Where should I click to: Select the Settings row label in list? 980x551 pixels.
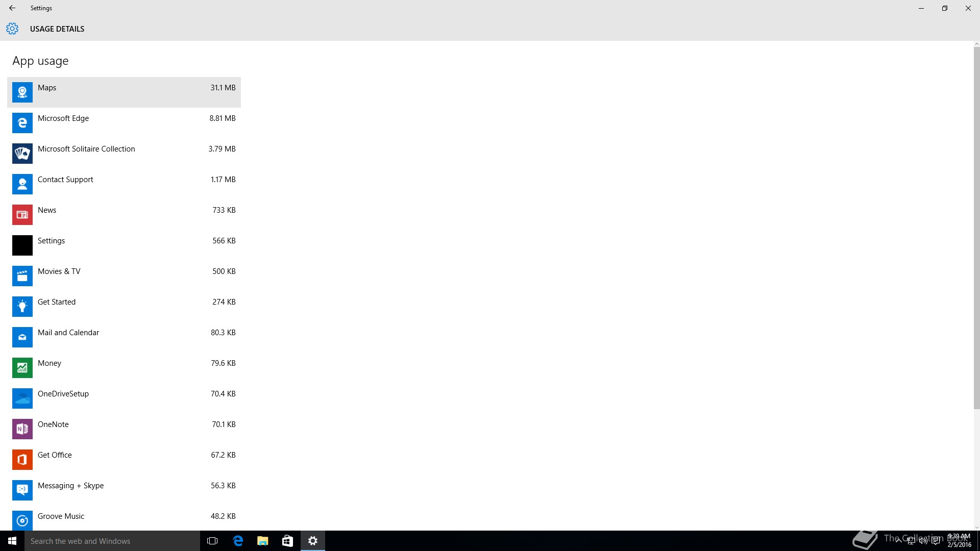click(51, 241)
